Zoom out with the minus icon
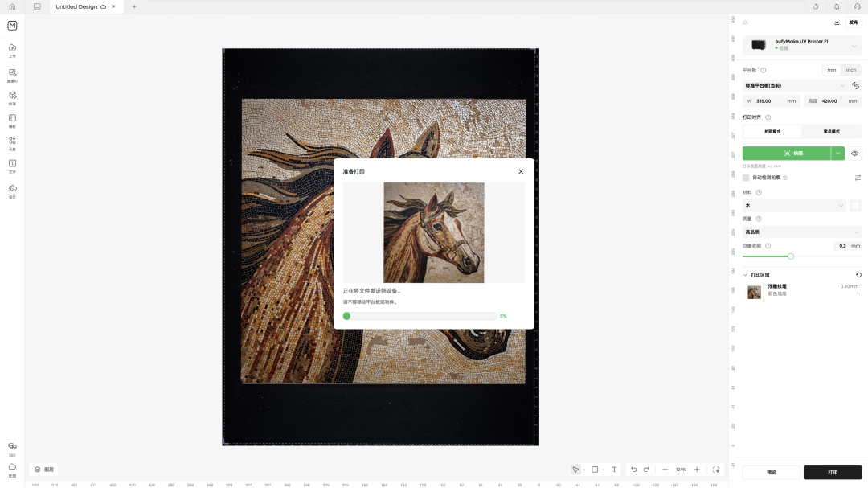 pos(665,470)
